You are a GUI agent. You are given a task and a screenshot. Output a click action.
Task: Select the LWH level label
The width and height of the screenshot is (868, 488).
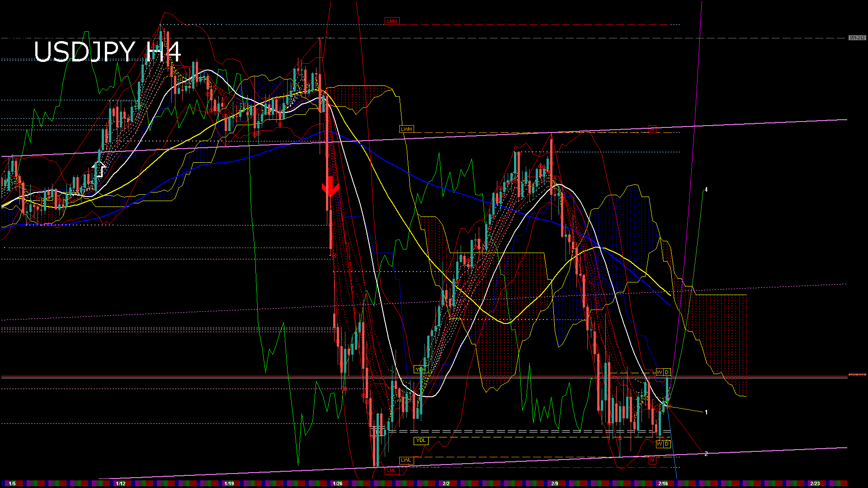point(406,129)
